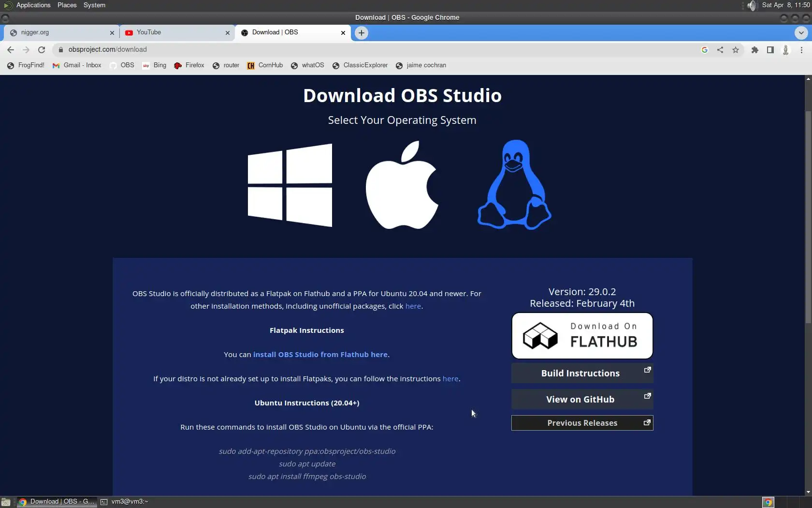Click 'here' link for Flatpak setup instructions
The width and height of the screenshot is (812, 508).
[450, 379]
